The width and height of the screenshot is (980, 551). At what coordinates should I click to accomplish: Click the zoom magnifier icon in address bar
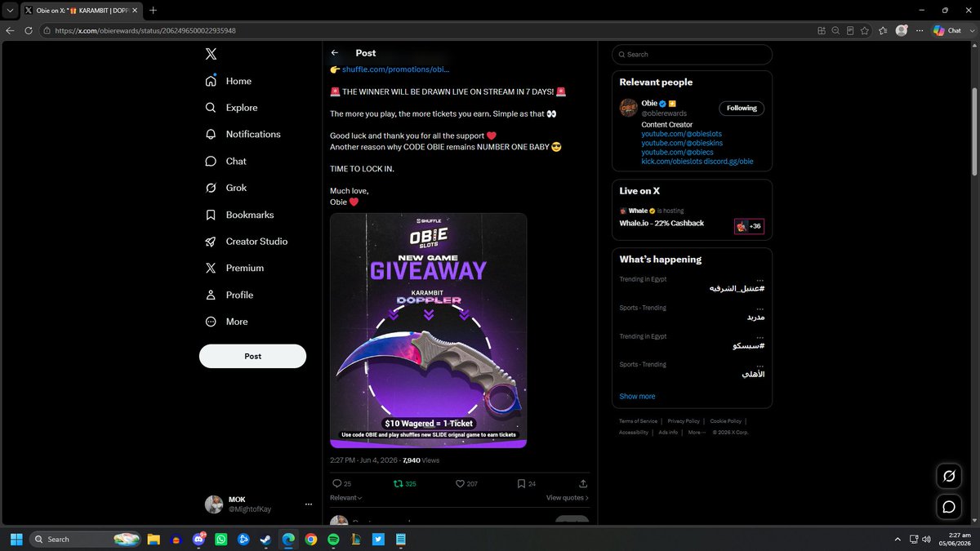835,30
